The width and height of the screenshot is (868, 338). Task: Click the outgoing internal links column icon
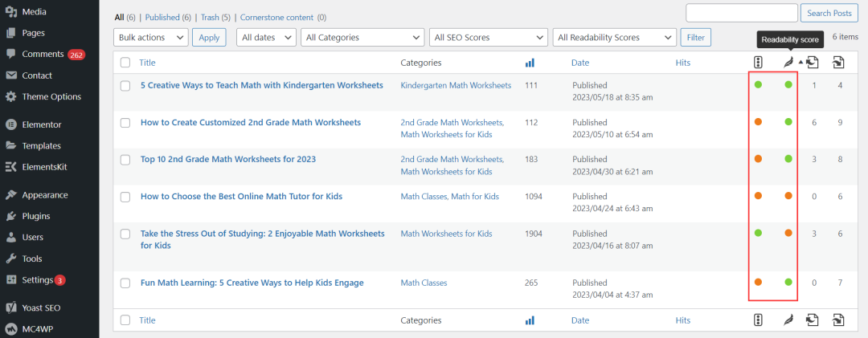click(813, 63)
